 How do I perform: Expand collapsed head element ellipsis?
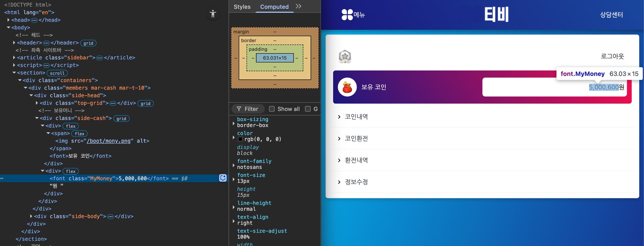coord(34,20)
